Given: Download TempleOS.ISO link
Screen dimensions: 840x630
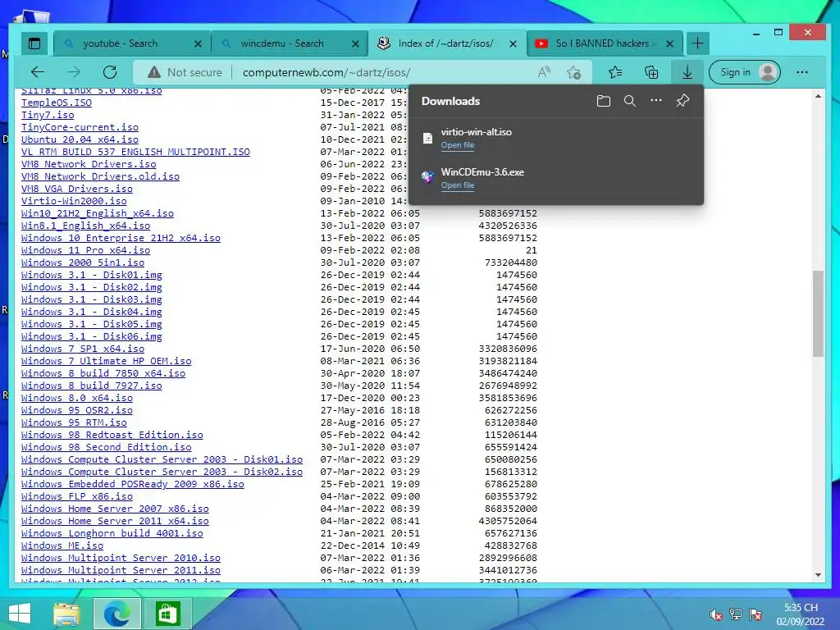Looking at the screenshot, I should tap(57, 103).
